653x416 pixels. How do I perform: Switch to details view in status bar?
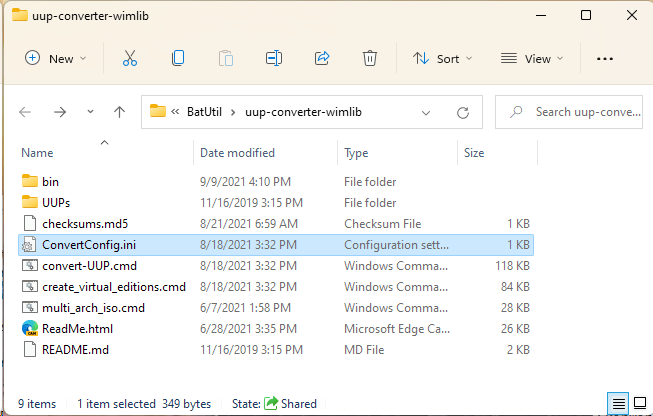point(619,403)
